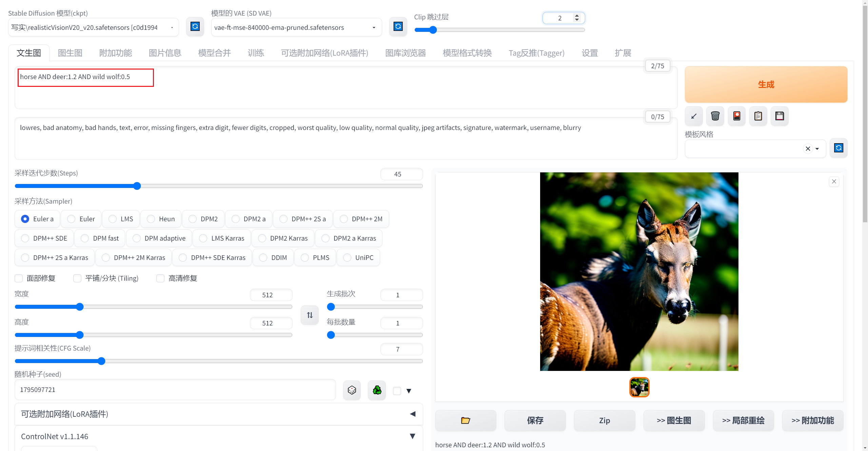
Task: Switch to the 图生图 tab
Action: tap(70, 53)
